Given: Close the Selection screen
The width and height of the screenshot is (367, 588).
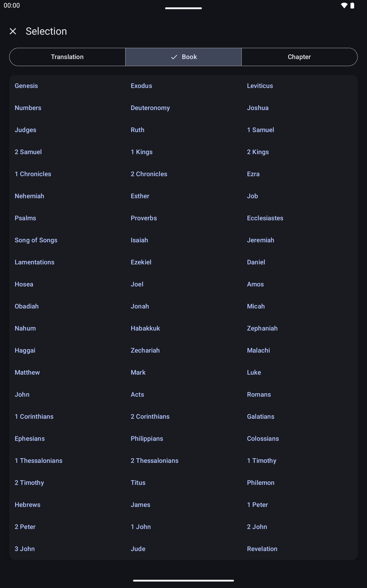Looking at the screenshot, I should pyautogui.click(x=13, y=31).
